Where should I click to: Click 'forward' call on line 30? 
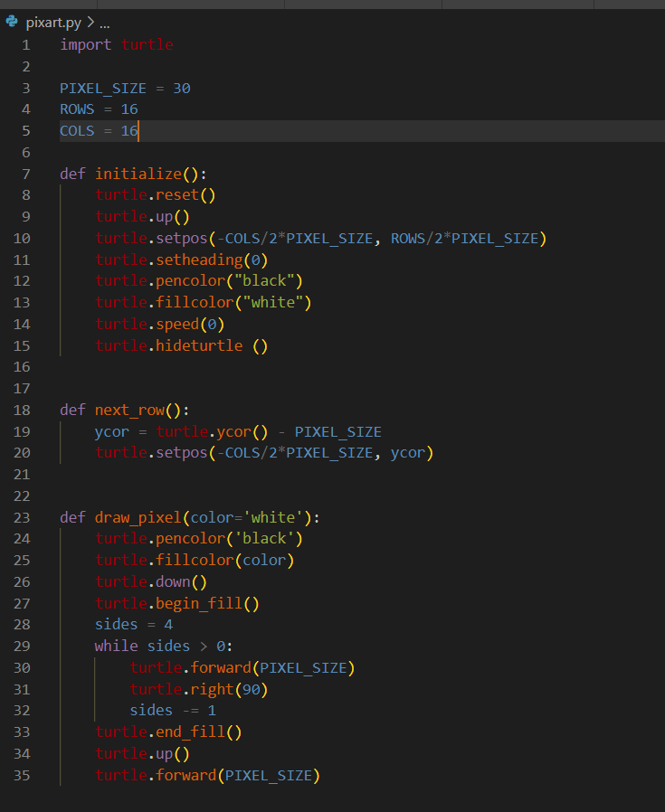tap(221, 667)
